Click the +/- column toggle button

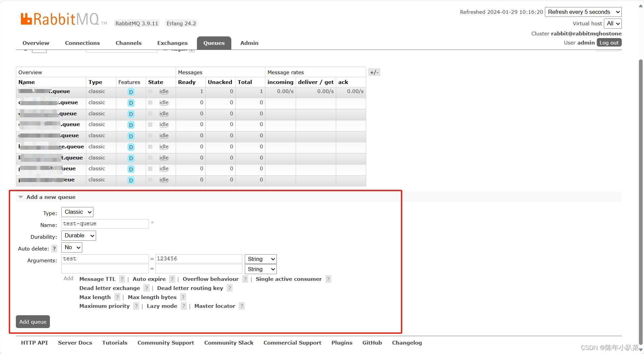pyautogui.click(x=374, y=72)
